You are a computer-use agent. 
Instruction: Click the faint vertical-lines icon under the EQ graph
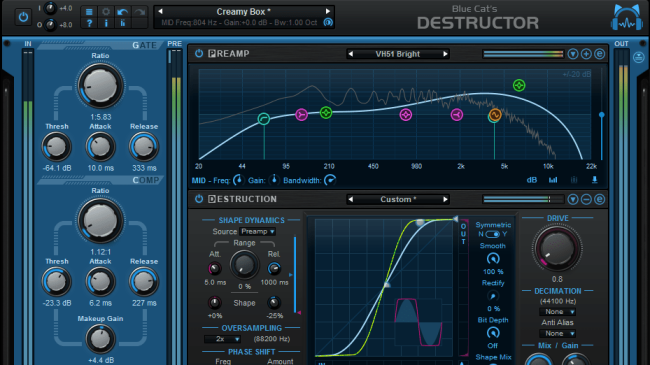pos(574,180)
